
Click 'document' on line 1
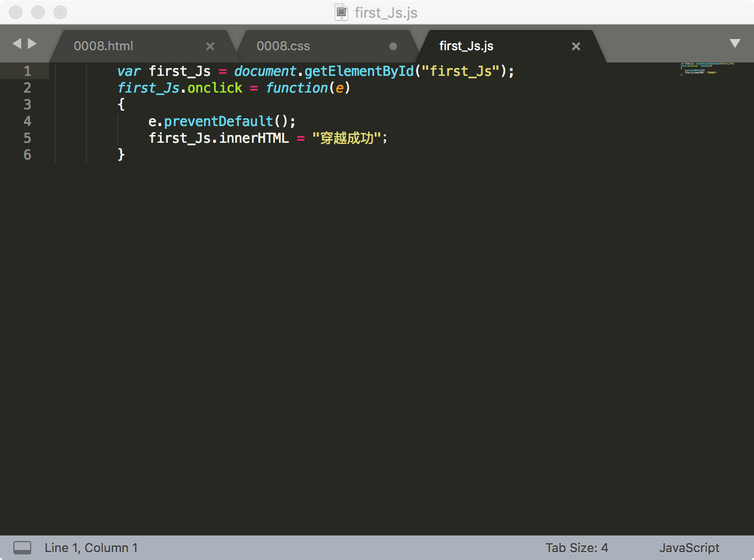[265, 71]
